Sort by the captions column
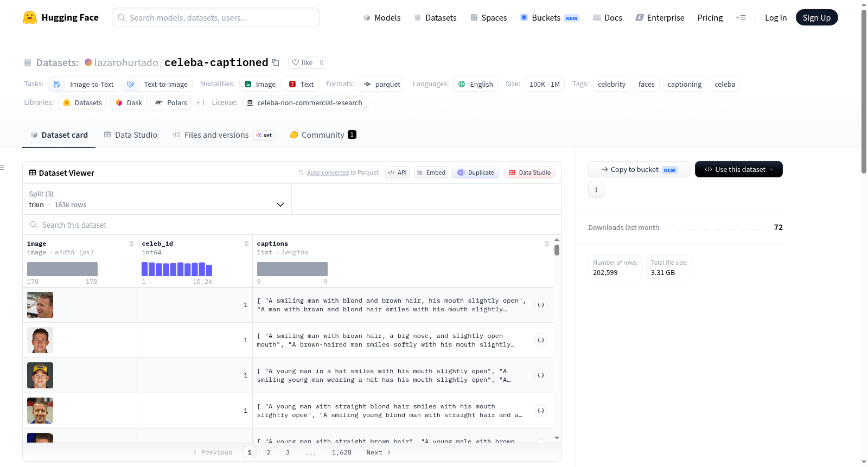868x467 pixels. (x=547, y=244)
